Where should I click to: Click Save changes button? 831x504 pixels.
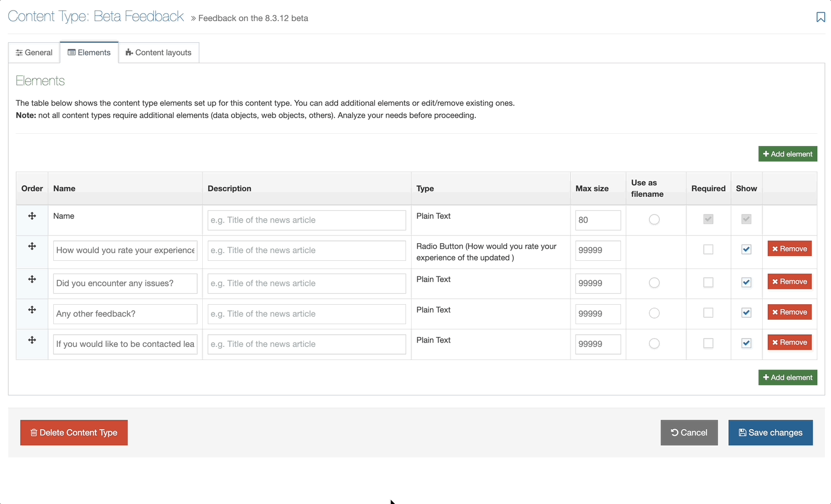pos(770,433)
